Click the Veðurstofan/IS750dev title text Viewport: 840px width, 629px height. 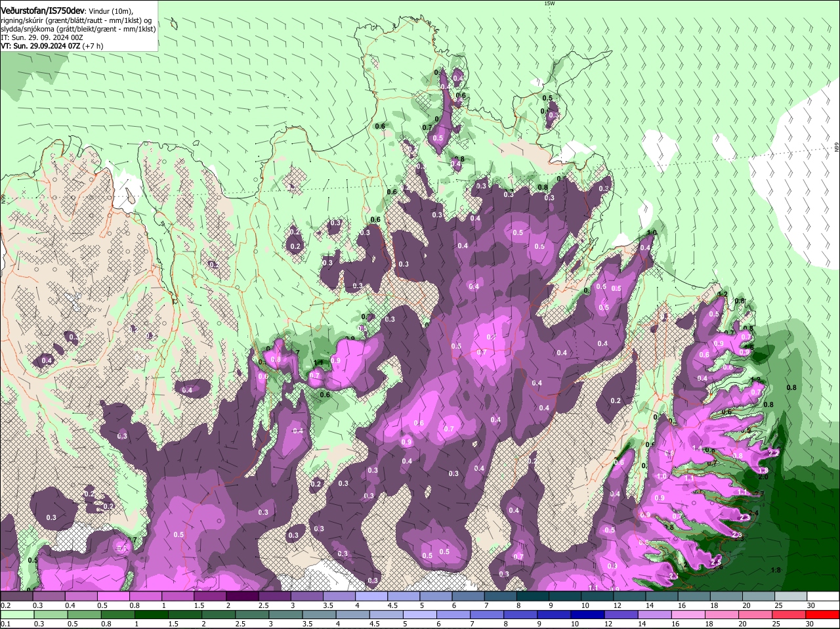43,11
